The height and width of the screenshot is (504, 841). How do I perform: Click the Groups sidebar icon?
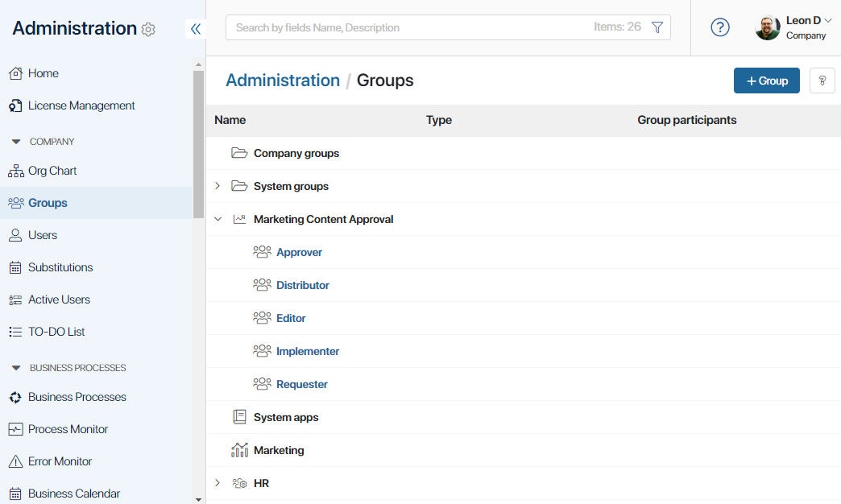[15, 203]
